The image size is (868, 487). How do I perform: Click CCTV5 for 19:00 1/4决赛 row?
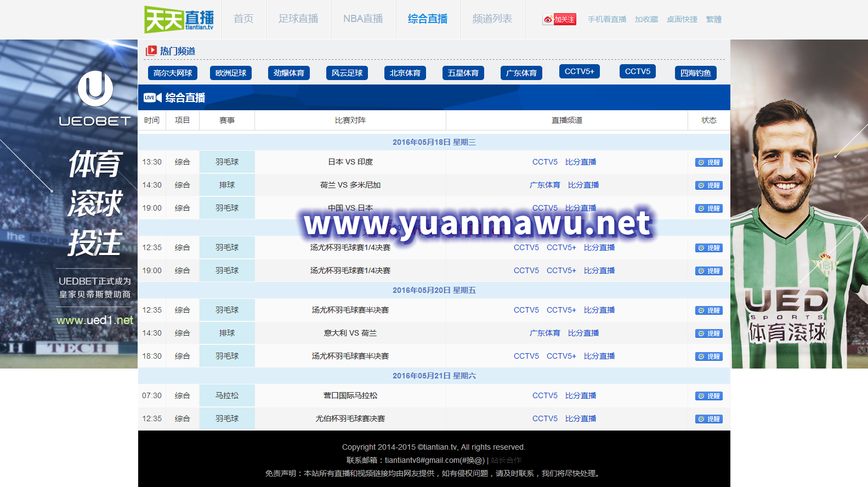coord(526,271)
